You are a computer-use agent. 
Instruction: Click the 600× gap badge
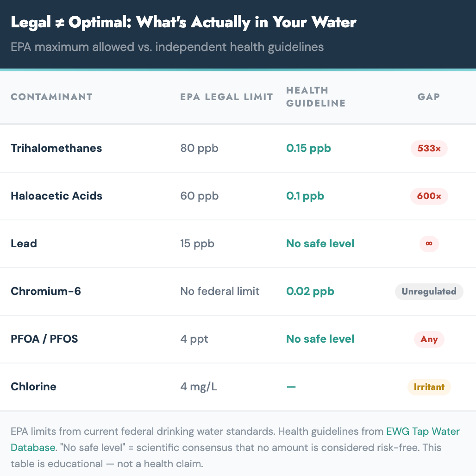[429, 196]
